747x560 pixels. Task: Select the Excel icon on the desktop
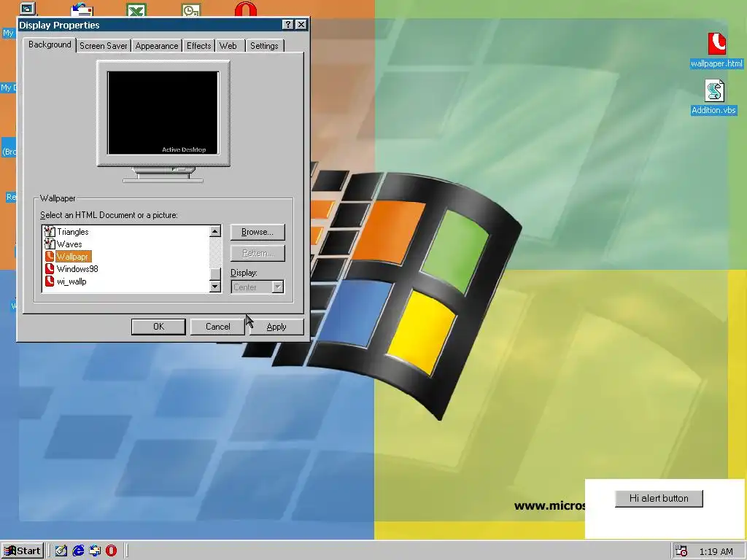tap(136, 9)
